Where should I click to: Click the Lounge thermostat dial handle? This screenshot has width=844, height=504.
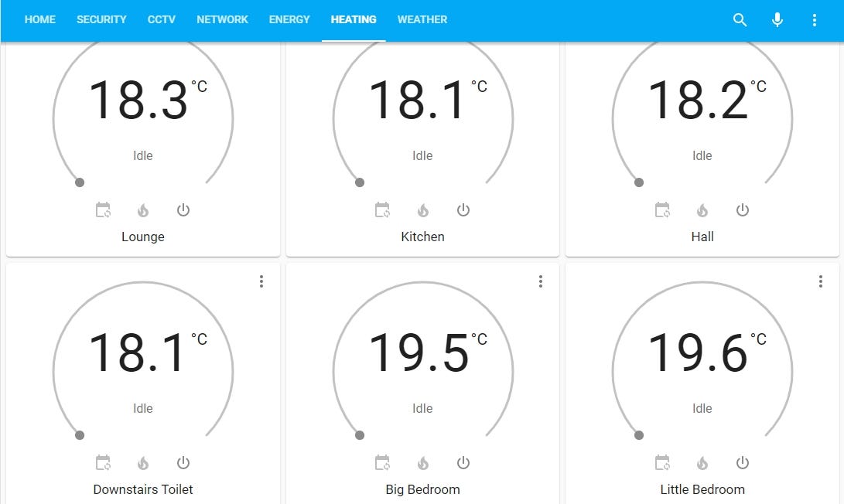tap(80, 182)
